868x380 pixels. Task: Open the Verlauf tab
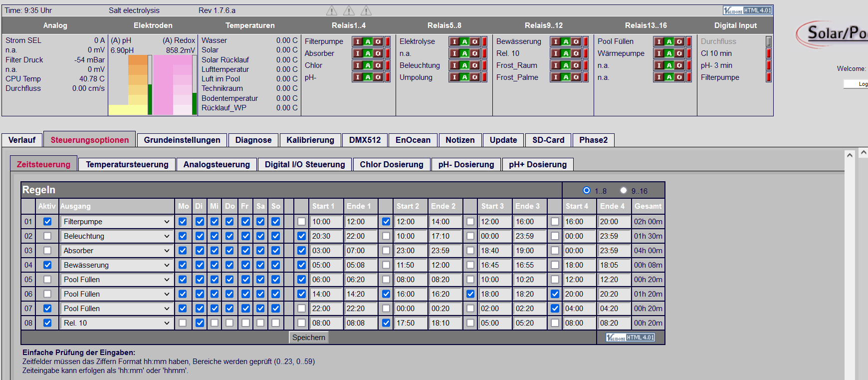[x=22, y=140]
